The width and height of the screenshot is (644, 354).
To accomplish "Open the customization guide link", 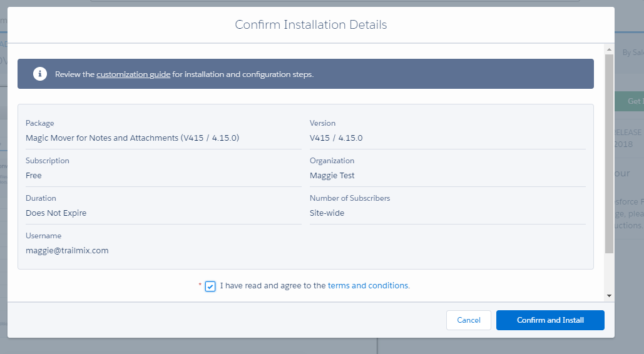I will (x=133, y=74).
